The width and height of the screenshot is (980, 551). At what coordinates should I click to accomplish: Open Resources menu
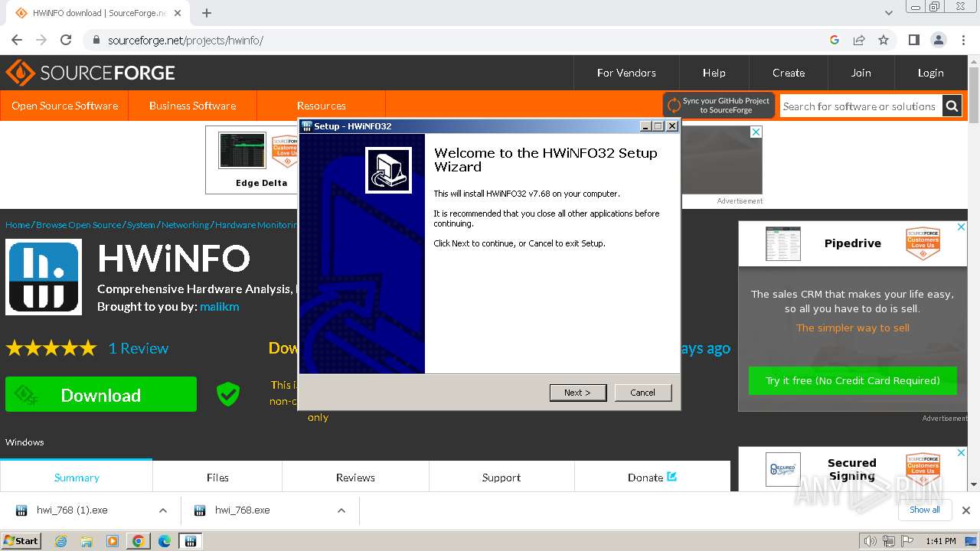321,106
